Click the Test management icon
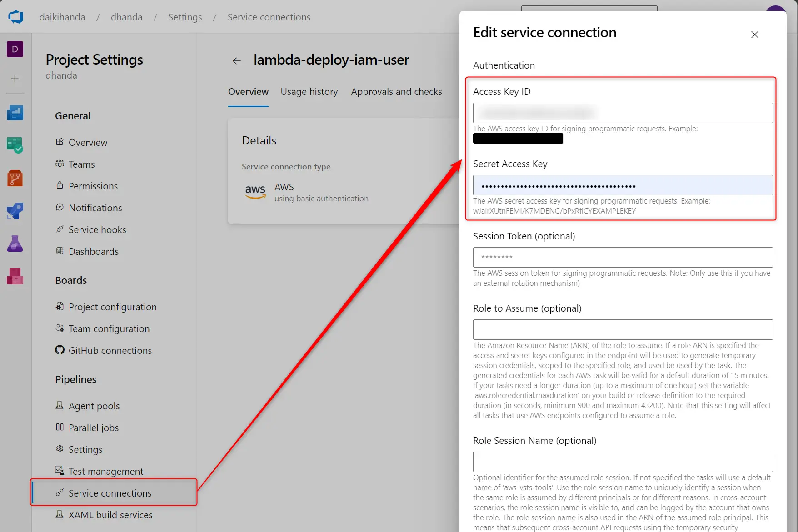The image size is (798, 532). tap(60, 471)
